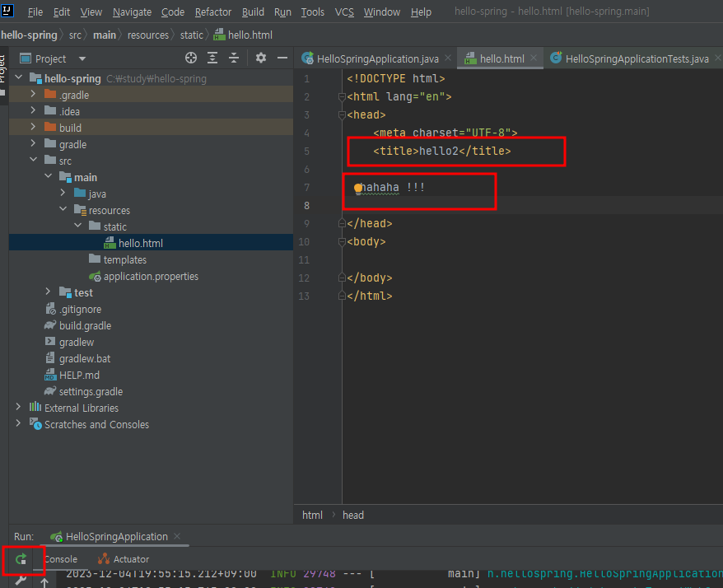Open the Project view dropdown

point(82,59)
